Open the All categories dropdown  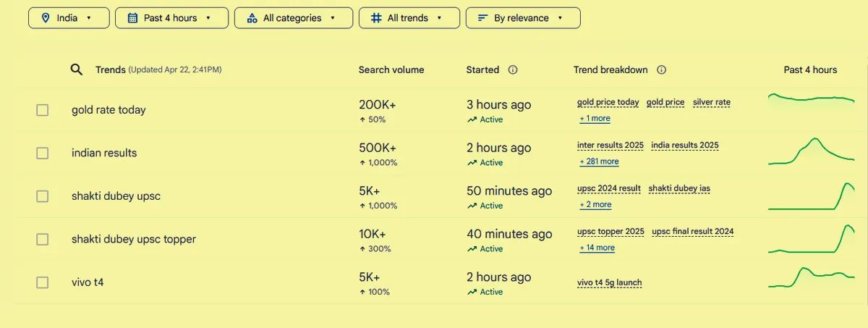293,18
